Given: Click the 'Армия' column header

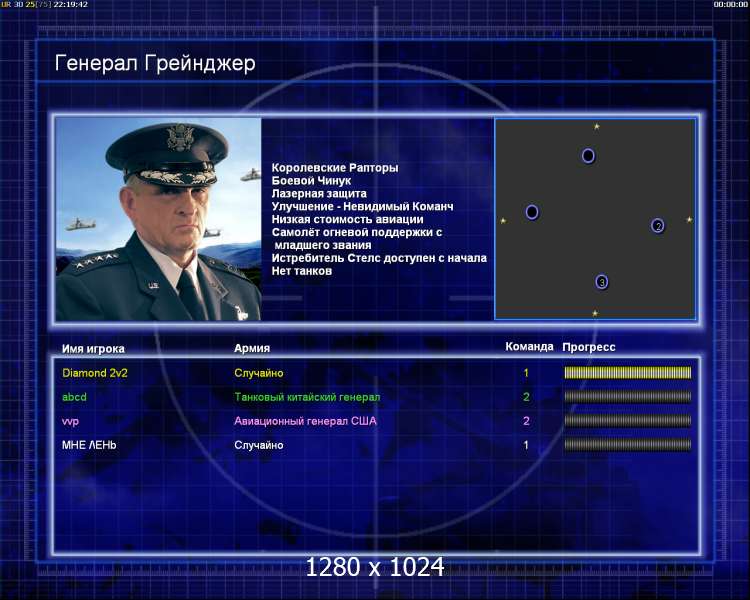Looking at the screenshot, I should coord(252,348).
